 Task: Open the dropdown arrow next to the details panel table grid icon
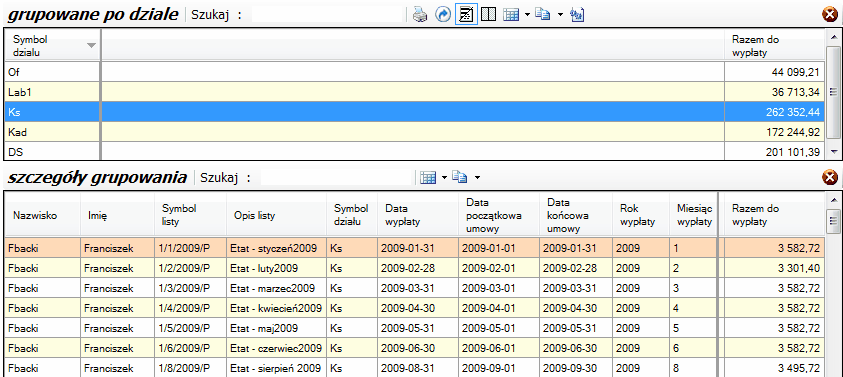point(445,177)
